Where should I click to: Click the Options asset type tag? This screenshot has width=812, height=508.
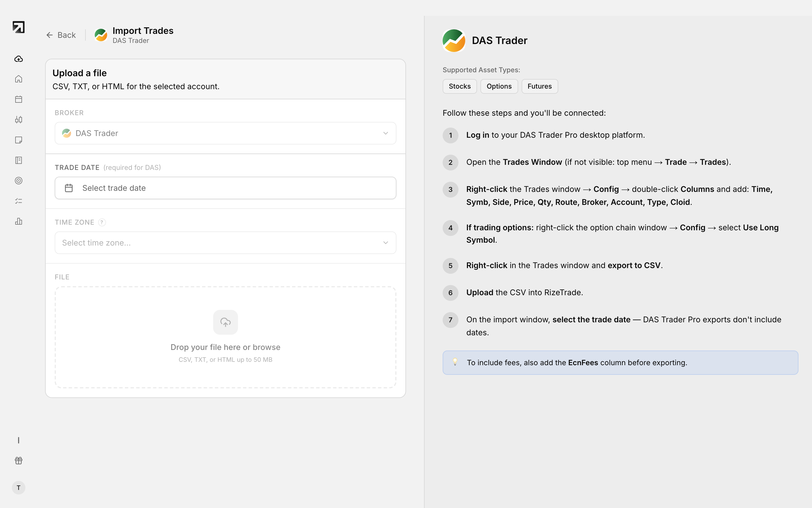[x=499, y=86]
